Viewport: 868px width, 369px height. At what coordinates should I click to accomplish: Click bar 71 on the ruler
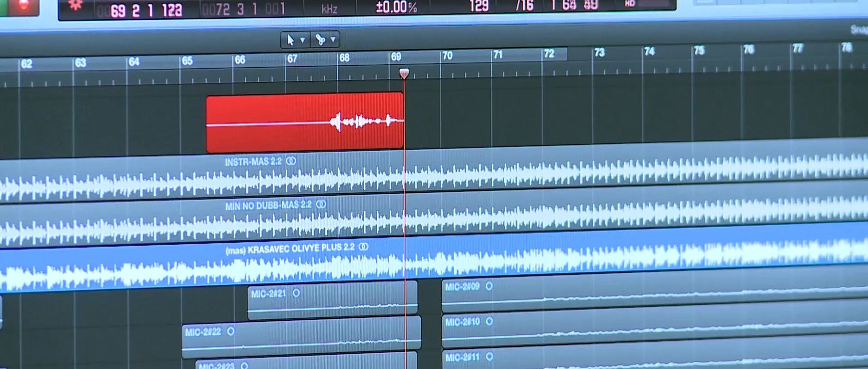[498, 55]
